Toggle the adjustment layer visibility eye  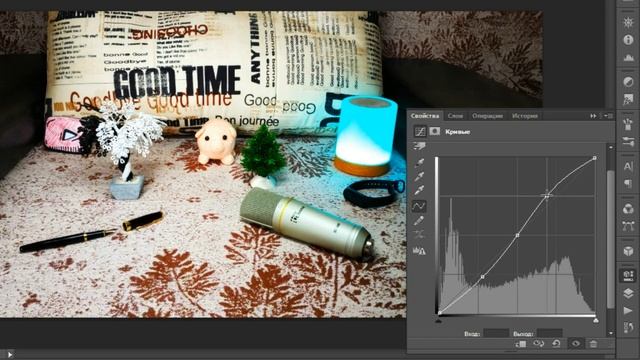pyautogui.click(x=576, y=344)
